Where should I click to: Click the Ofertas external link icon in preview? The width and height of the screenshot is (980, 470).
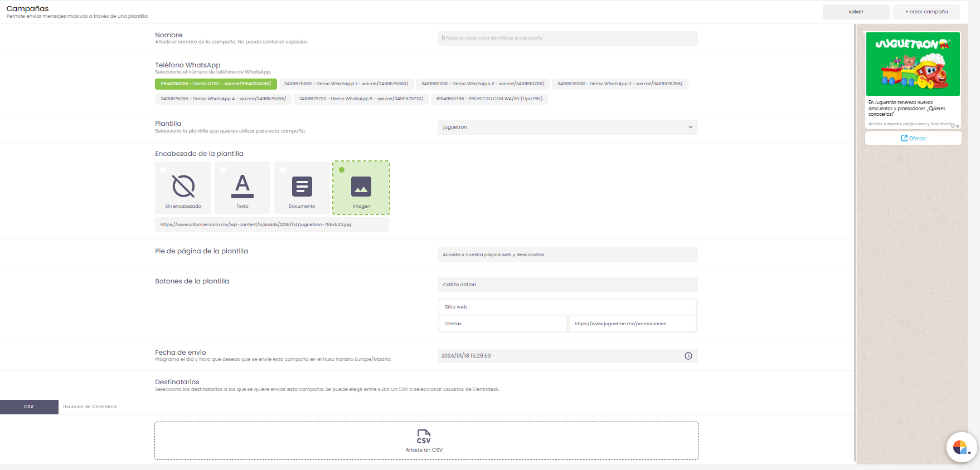(x=904, y=138)
